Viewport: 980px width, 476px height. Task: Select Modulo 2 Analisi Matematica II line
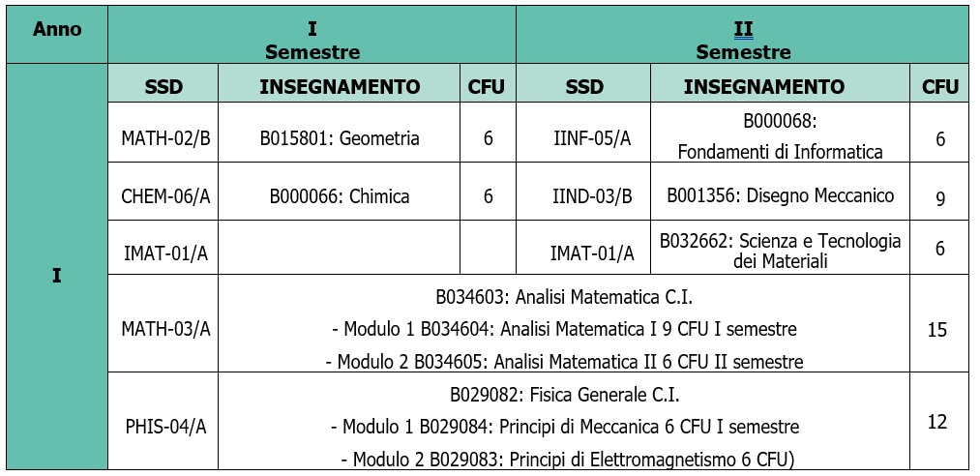point(564,362)
